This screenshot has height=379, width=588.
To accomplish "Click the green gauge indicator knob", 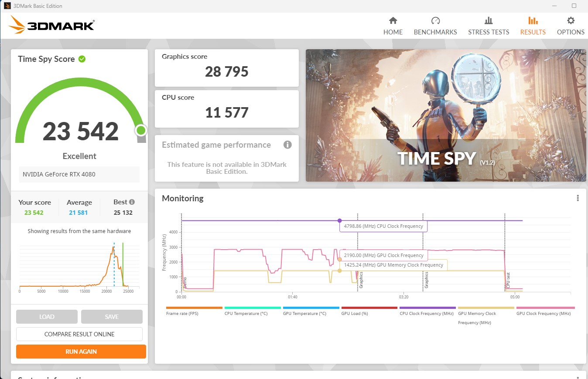I will pyautogui.click(x=141, y=130).
